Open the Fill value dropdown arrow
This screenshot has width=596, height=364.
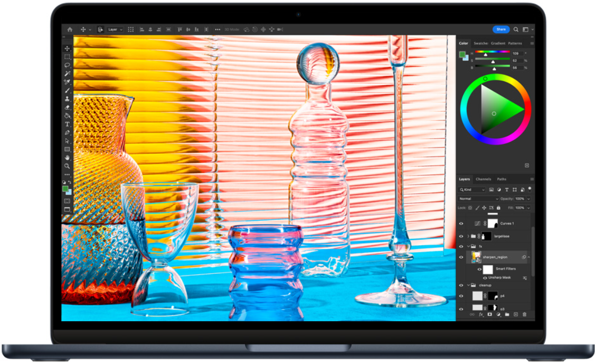(x=528, y=208)
